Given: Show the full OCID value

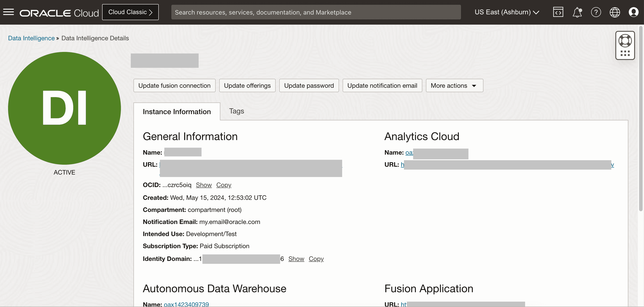Looking at the screenshot, I should coord(204,185).
